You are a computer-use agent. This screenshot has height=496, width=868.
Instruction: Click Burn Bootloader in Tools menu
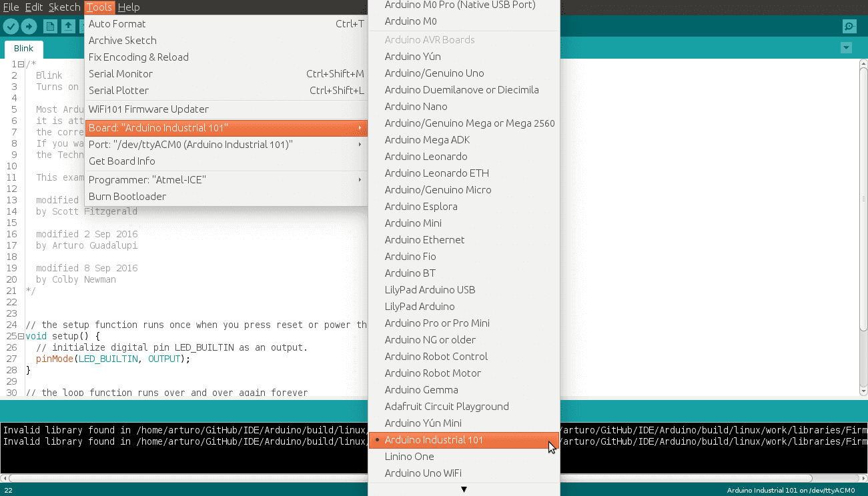coord(127,197)
